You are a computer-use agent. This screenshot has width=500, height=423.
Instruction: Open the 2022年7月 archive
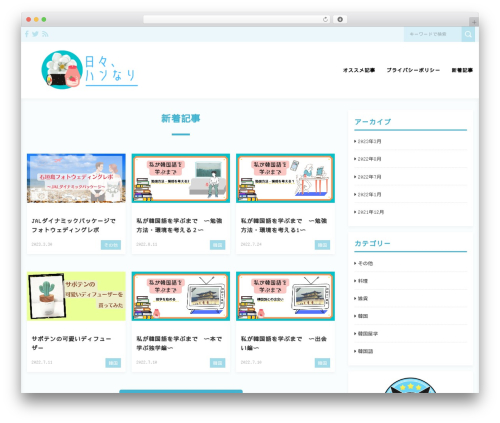(368, 177)
